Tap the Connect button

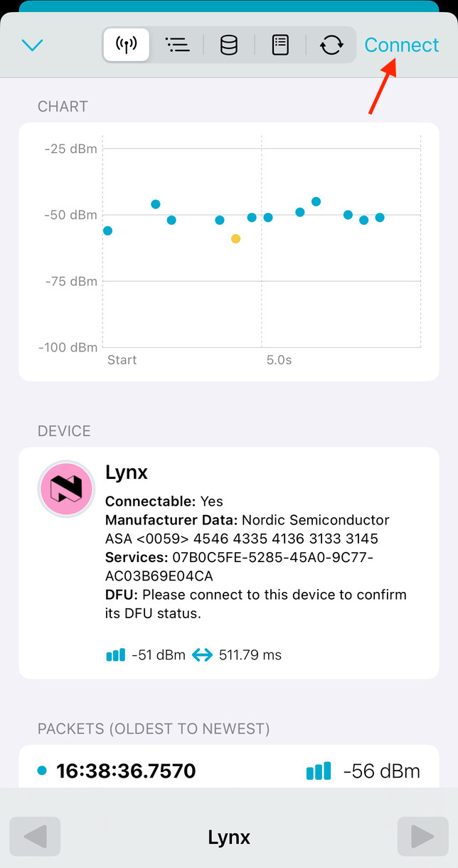(402, 45)
